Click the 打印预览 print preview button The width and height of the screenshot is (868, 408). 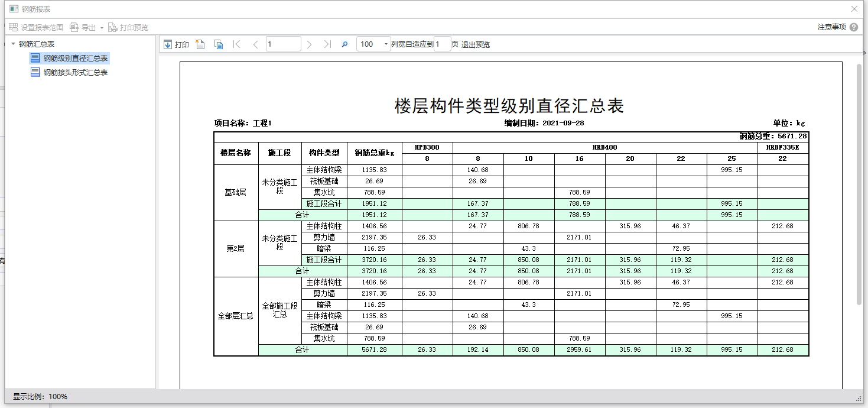click(128, 27)
